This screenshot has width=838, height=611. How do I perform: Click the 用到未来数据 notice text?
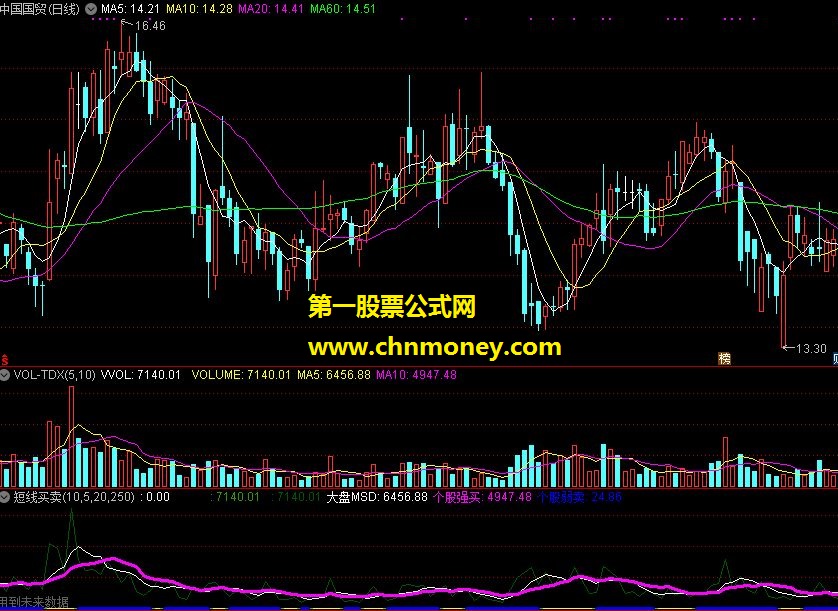click(34, 603)
